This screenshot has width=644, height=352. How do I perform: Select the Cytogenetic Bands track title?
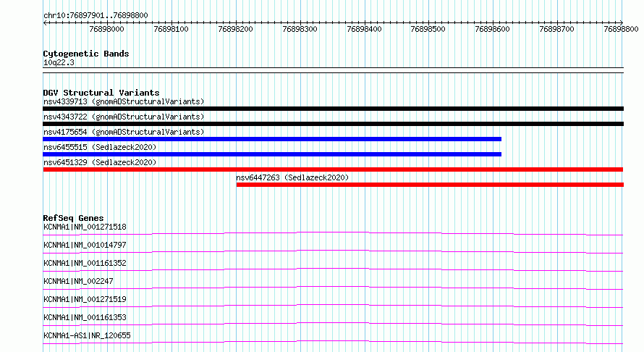tap(86, 54)
